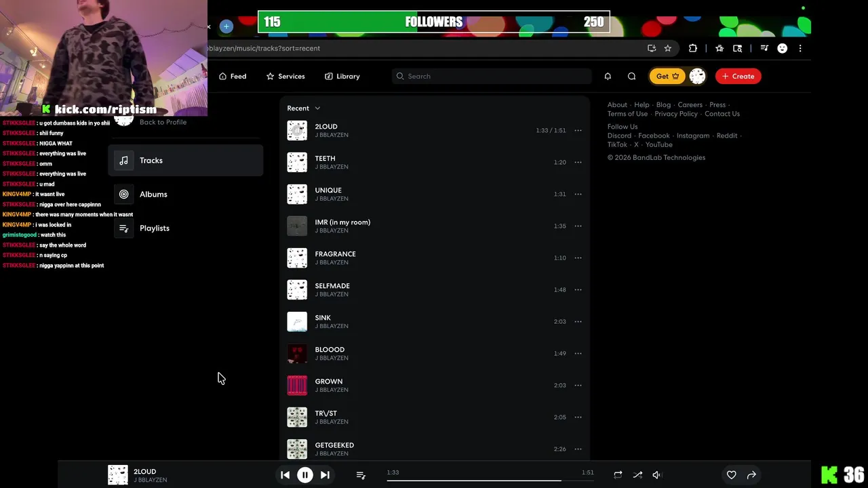Open the YouTube follow link

[659, 144]
